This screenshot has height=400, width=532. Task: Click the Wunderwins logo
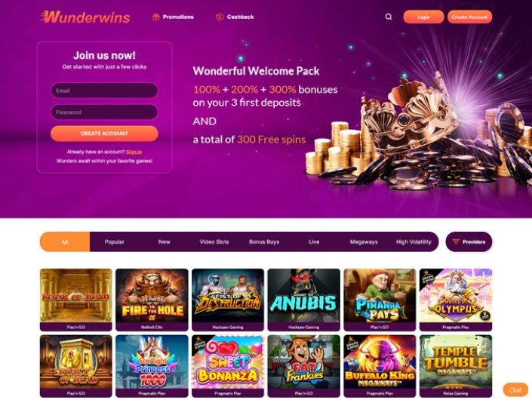pyautogui.click(x=85, y=17)
